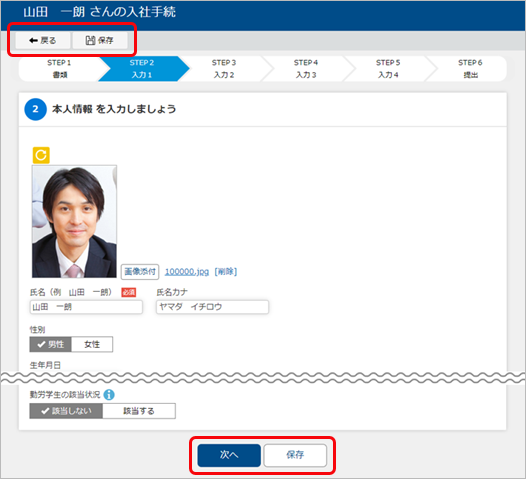Screen dimensions: 526x479
Task: Choose 該当しない for working student status
Action: [x=66, y=411]
